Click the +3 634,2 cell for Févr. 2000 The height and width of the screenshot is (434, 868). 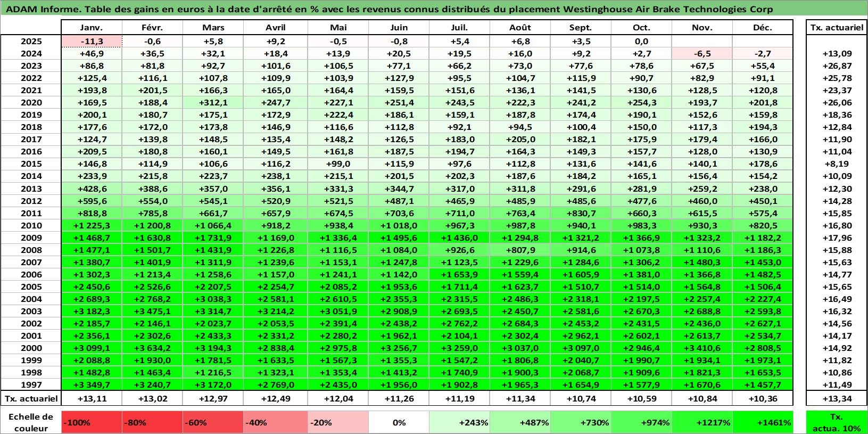(152, 348)
